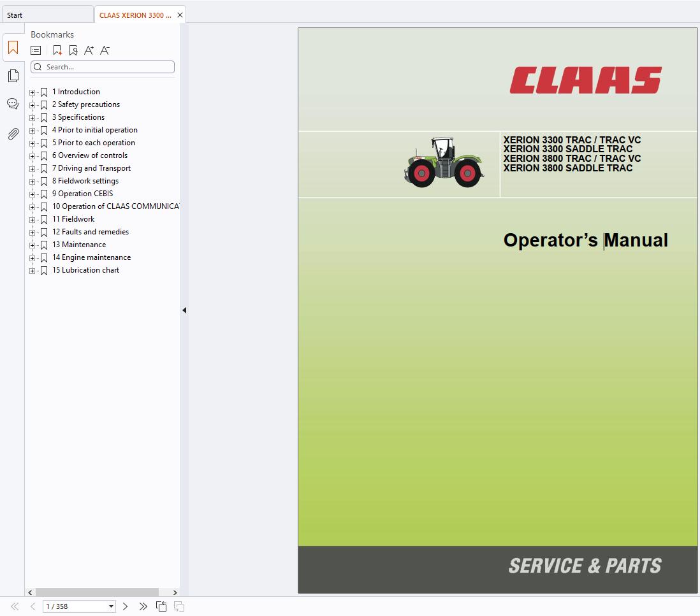
Task: Click the bookmark search field
Action: coord(103,67)
